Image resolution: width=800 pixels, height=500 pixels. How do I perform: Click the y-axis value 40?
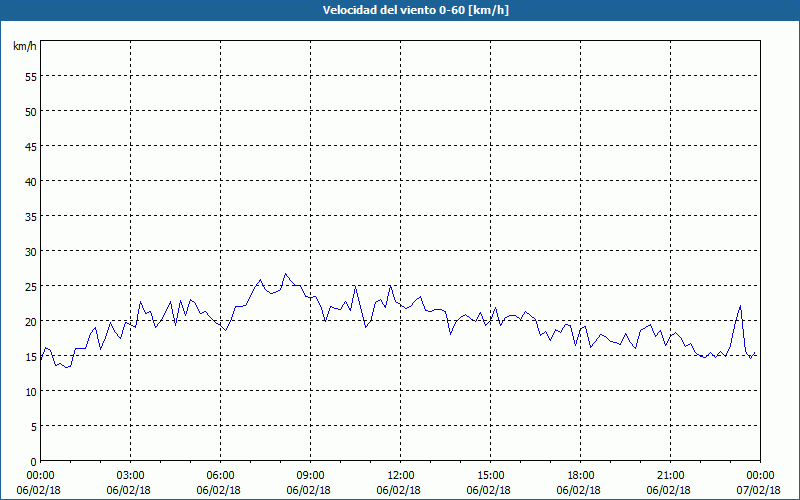pyautogui.click(x=31, y=182)
